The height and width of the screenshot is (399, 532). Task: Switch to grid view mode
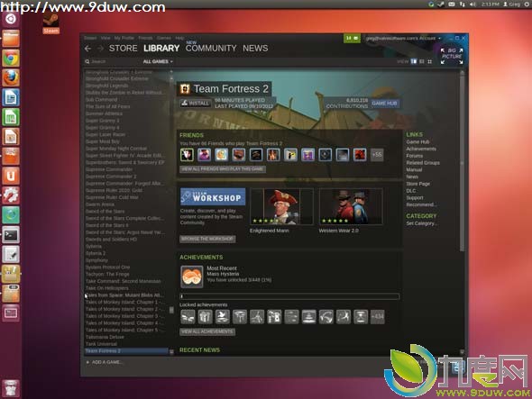[430, 62]
